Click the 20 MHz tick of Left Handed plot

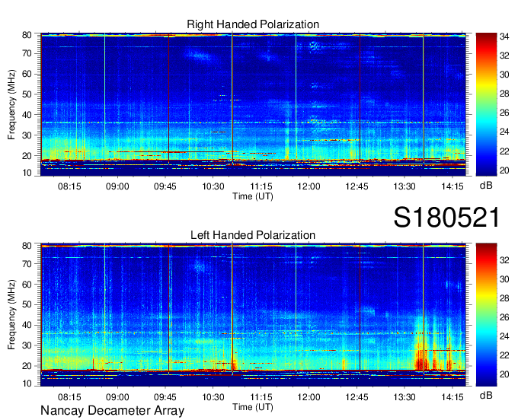[x=27, y=366]
